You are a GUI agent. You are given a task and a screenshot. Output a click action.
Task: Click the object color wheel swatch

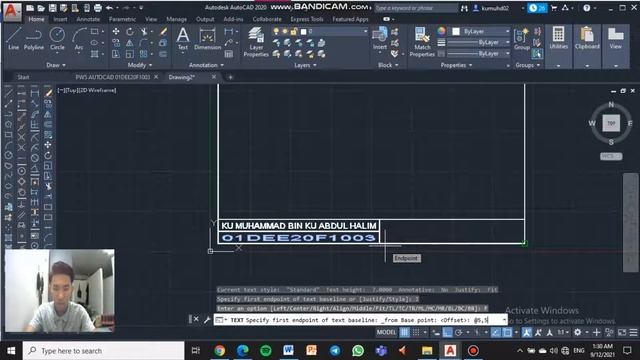click(x=441, y=31)
